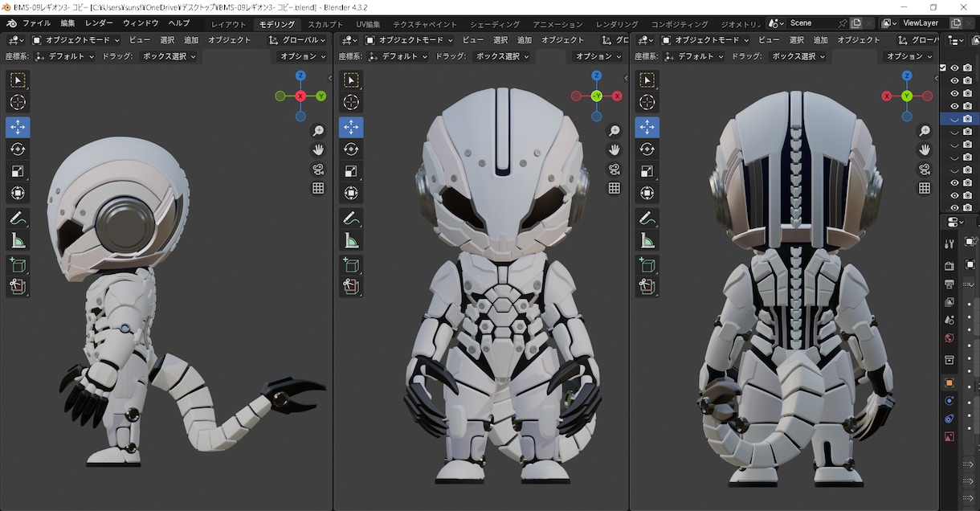Open the Object properties tab (orange square)

[949, 382]
